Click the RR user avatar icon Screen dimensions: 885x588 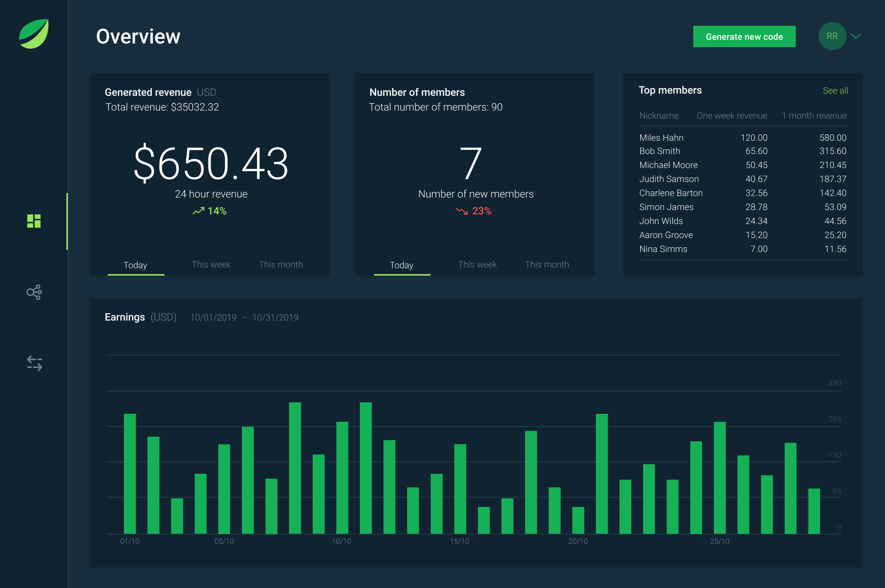833,36
